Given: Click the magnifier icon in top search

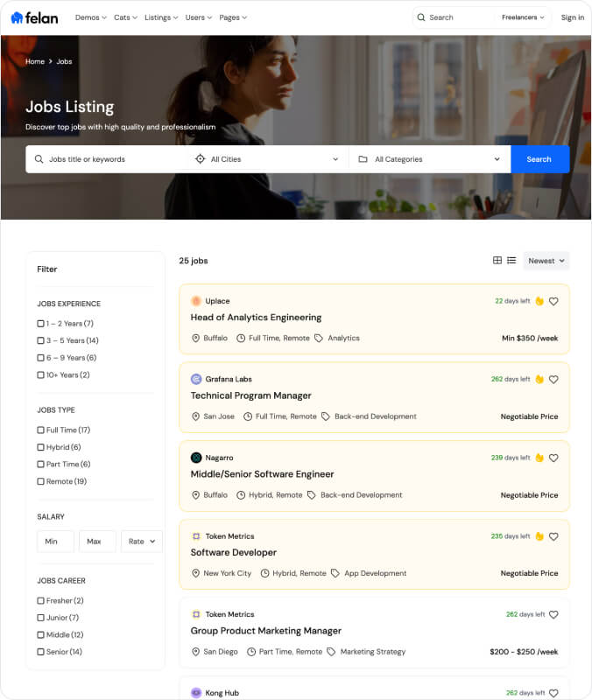Looking at the screenshot, I should tap(421, 17).
